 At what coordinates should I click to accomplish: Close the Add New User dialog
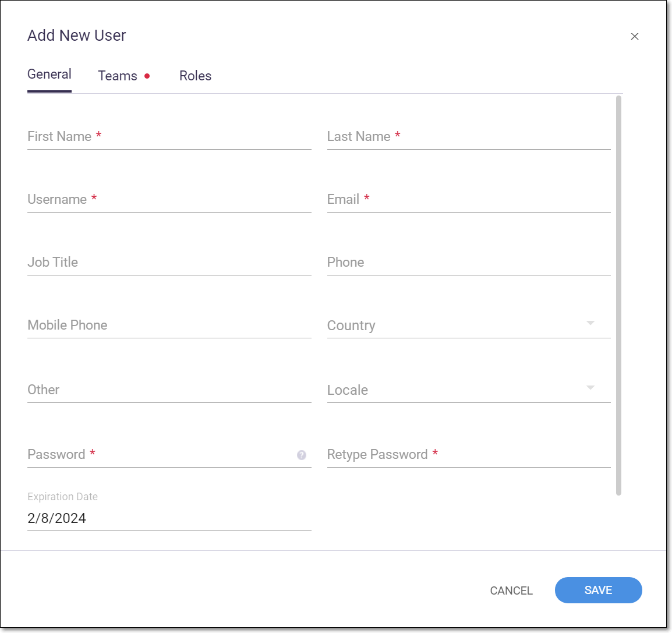click(x=634, y=37)
